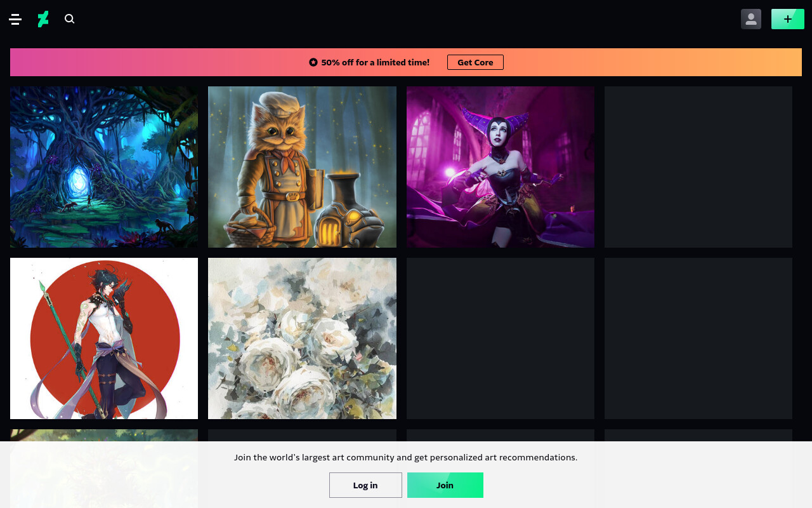Click the Log in button
812x508 pixels.
pyautogui.click(x=365, y=485)
